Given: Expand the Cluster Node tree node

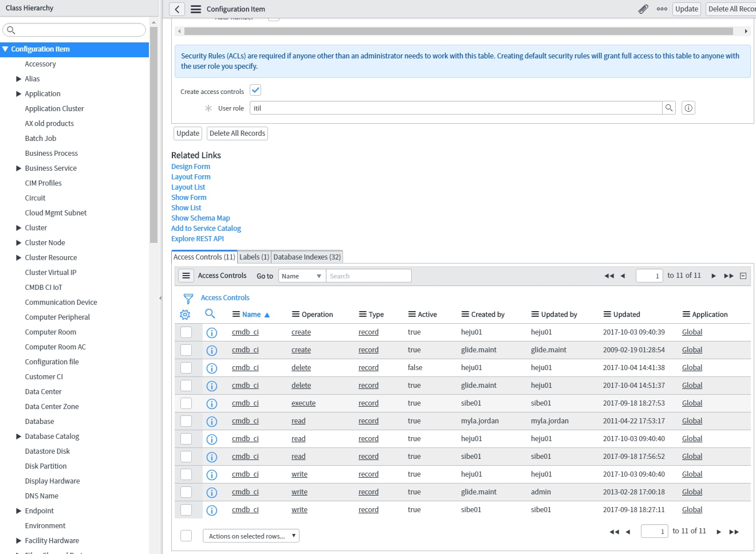Looking at the screenshot, I should pos(19,243).
